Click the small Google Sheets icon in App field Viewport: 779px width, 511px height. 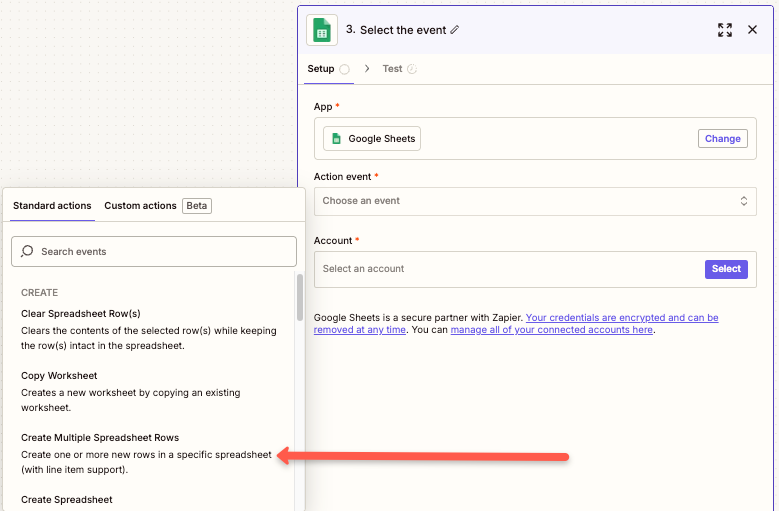[336, 139]
